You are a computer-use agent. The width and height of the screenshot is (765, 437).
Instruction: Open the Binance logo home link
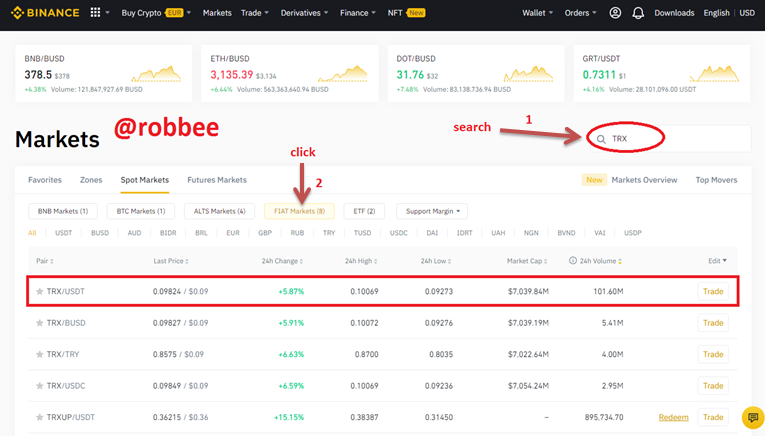pos(45,13)
